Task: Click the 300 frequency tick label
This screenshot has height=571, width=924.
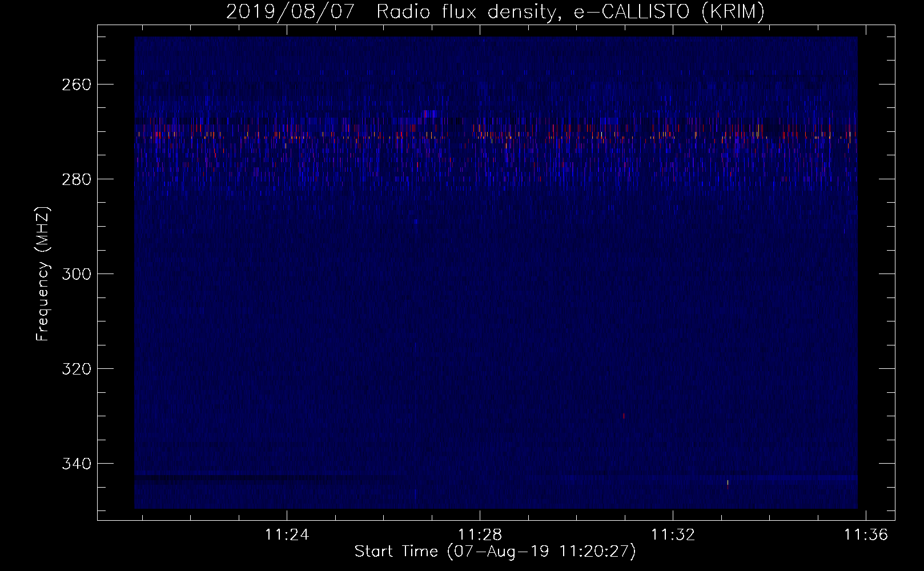Action: 75,274
